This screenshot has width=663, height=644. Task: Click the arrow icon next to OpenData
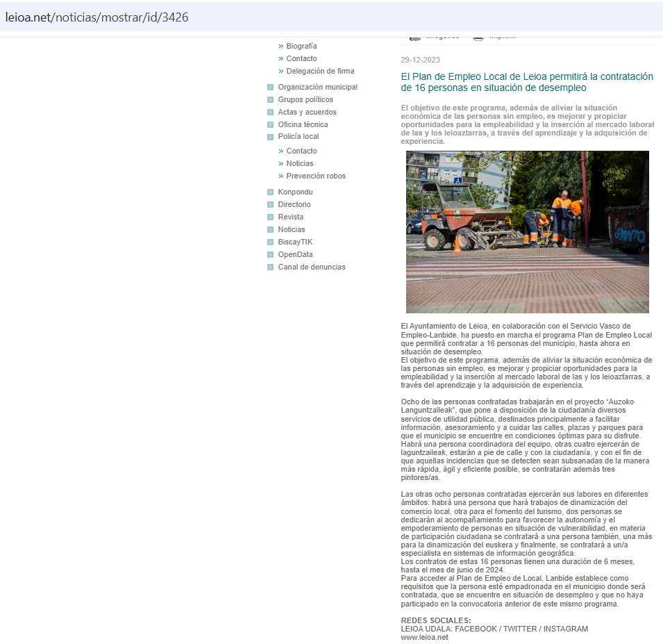pos(271,255)
